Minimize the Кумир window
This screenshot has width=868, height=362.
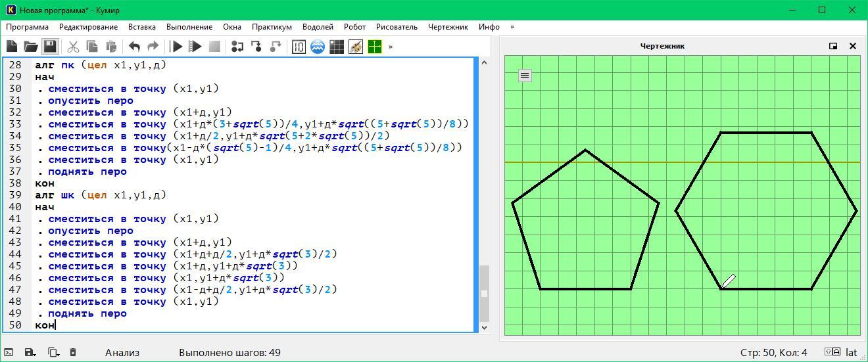pos(792,10)
